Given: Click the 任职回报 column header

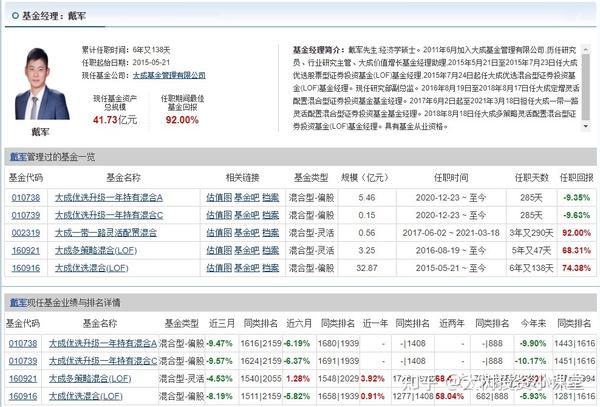Looking at the screenshot, I should (x=576, y=177).
